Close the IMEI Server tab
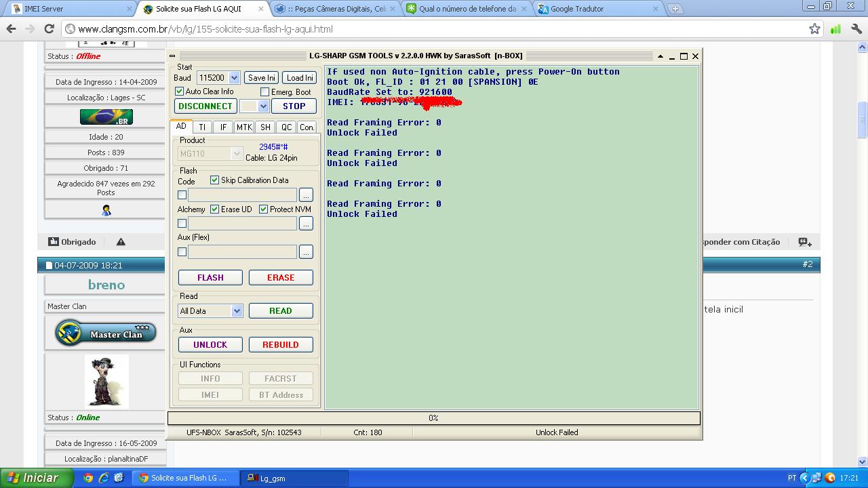This screenshot has height=488, width=868. [130, 9]
